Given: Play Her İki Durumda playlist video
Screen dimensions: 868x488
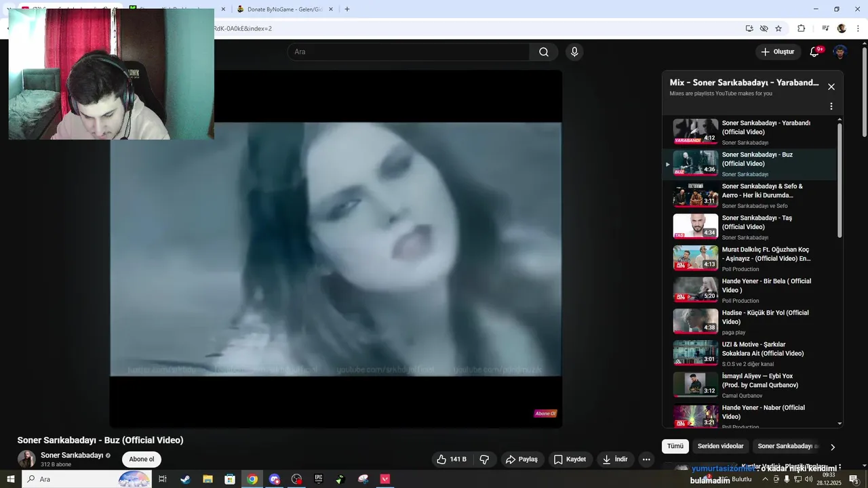Looking at the screenshot, I should click(x=749, y=195).
